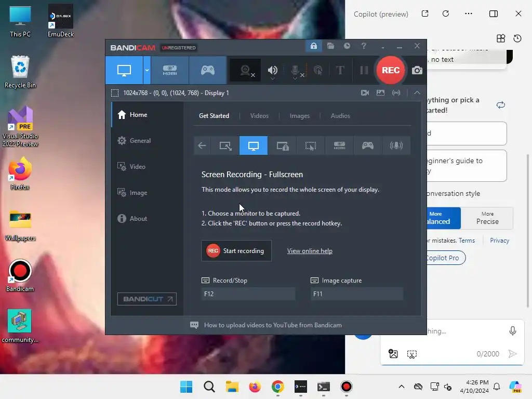The height and width of the screenshot is (399, 532).
Task: Open About section in sidebar
Action: [x=147, y=219]
